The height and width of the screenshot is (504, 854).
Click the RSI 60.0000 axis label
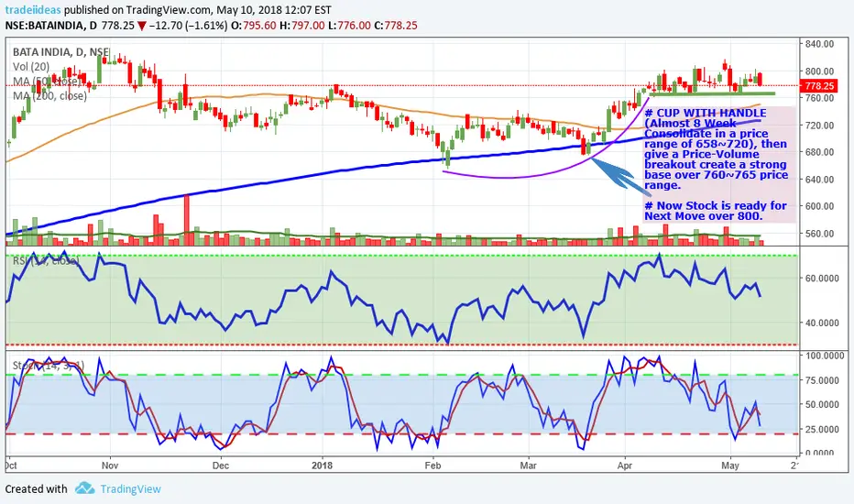(x=822, y=278)
